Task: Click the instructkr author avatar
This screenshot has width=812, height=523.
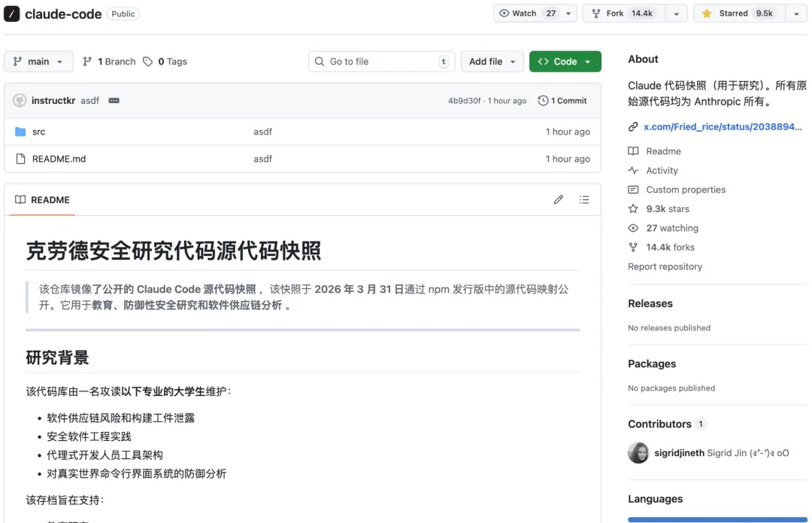Action: click(20, 101)
